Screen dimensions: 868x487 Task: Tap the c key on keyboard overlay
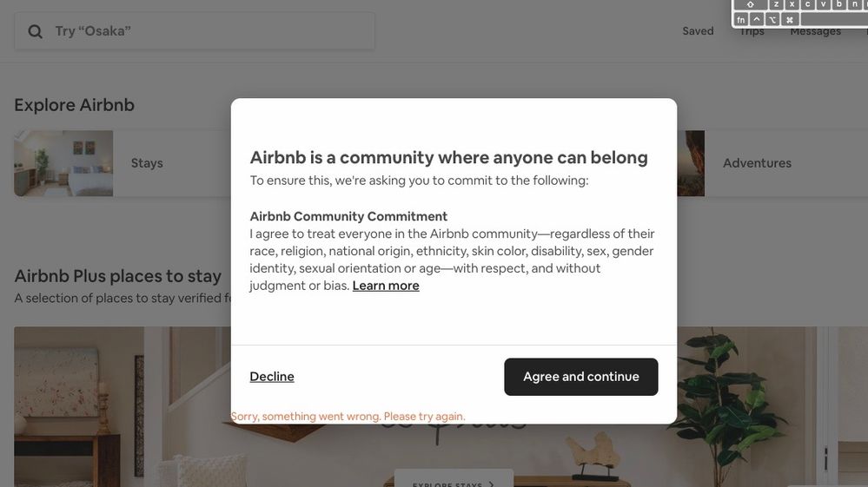point(808,4)
